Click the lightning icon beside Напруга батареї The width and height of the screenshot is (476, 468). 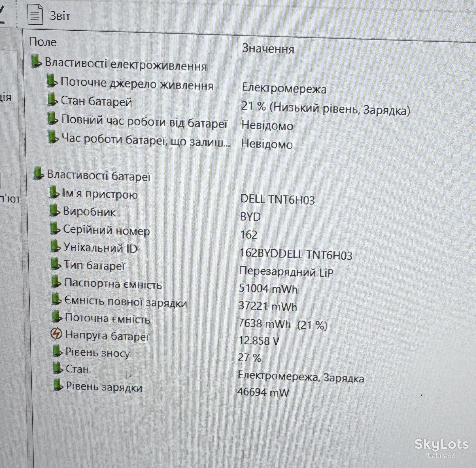(56, 334)
